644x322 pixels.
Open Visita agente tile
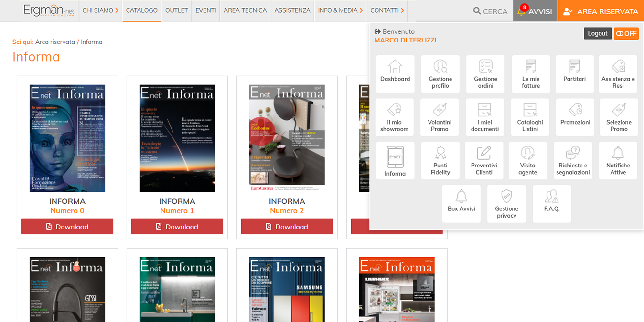coord(528,160)
